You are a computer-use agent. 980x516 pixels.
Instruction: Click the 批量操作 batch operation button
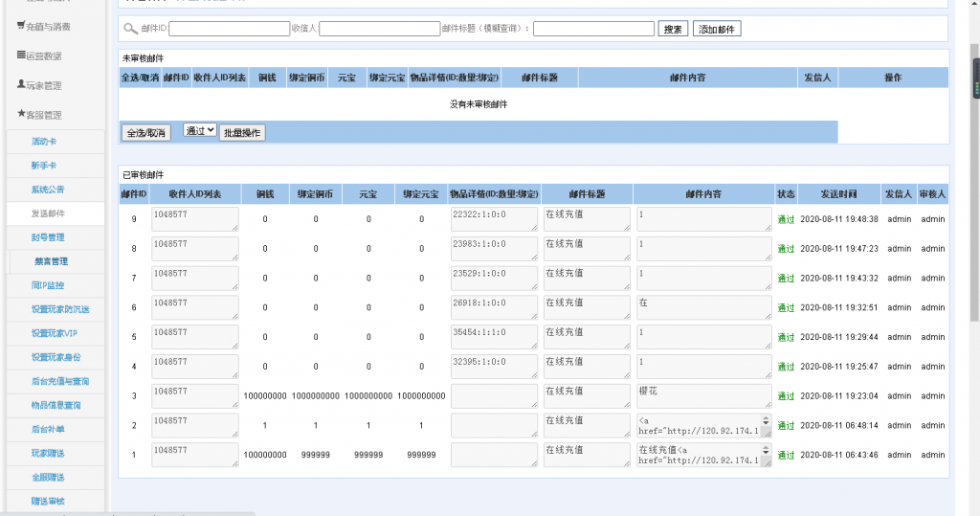[242, 132]
